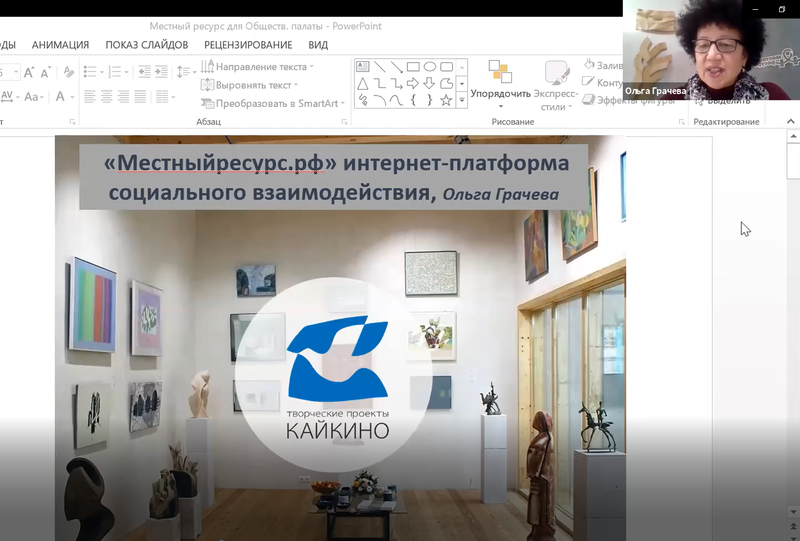Open the font color A dropdown arrow
The image size is (800, 541).
[x=72, y=97]
